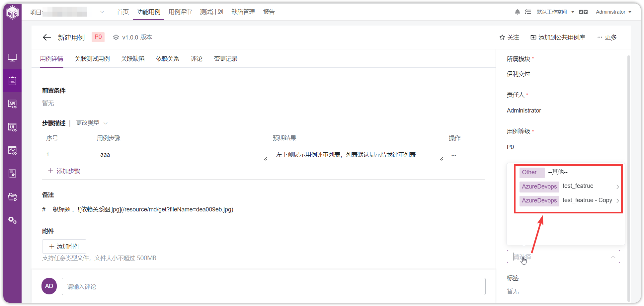Open the workstation monitor sidebar icon
644x306 pixels.
pyautogui.click(x=12, y=58)
